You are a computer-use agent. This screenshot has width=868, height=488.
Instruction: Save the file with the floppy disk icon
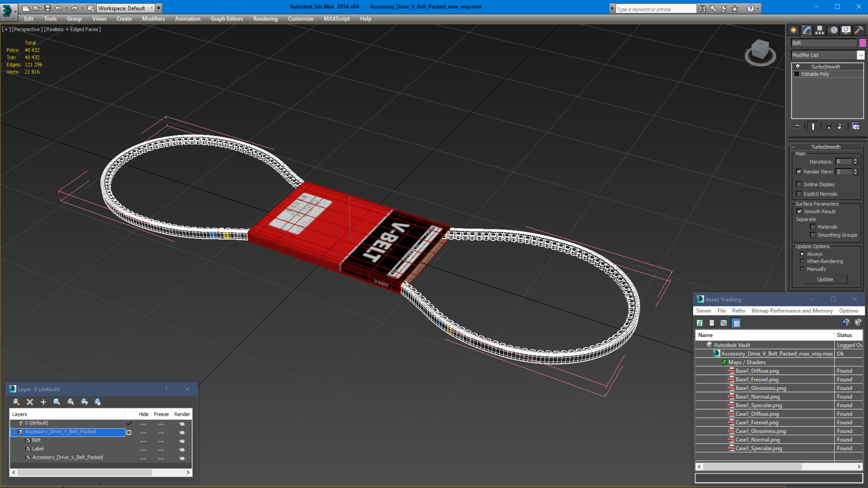pos(48,8)
